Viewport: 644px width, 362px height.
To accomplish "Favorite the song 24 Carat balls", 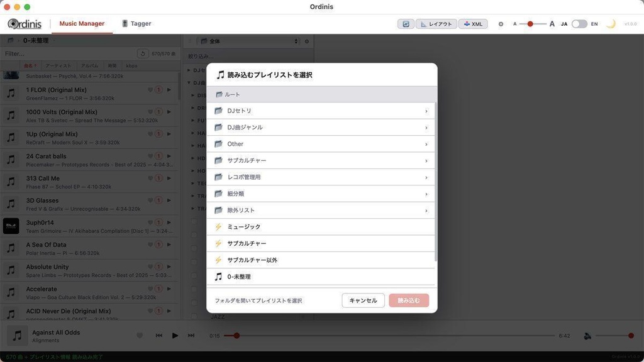I will point(150,156).
